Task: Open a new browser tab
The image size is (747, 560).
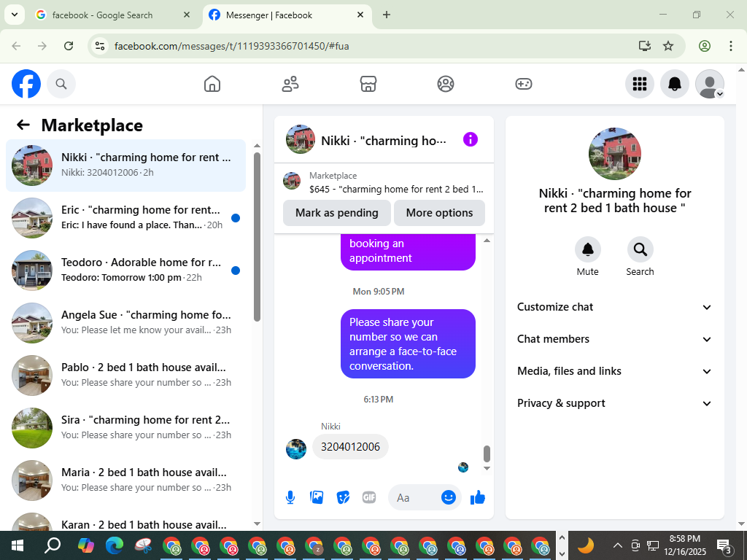Action: (387, 15)
